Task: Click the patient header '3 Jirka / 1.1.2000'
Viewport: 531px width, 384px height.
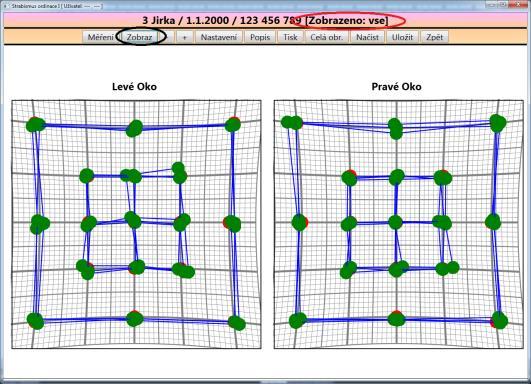Action: tap(186, 20)
